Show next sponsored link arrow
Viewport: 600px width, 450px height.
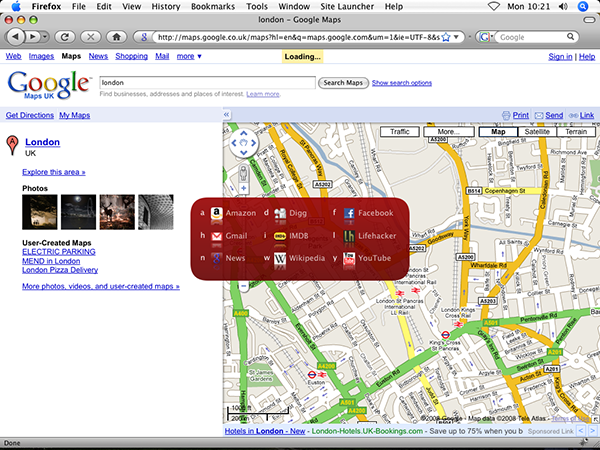click(x=592, y=430)
